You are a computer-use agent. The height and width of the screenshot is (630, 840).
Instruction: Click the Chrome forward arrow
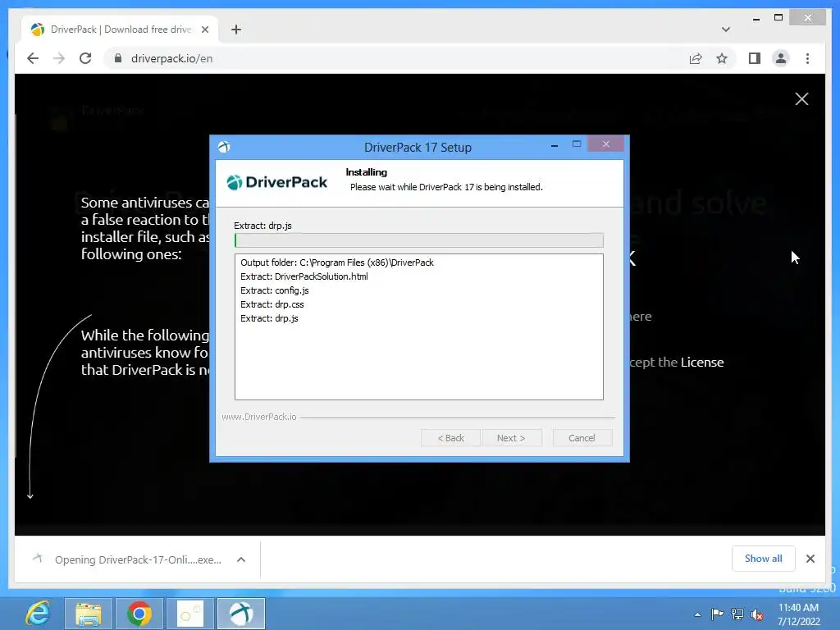click(59, 58)
